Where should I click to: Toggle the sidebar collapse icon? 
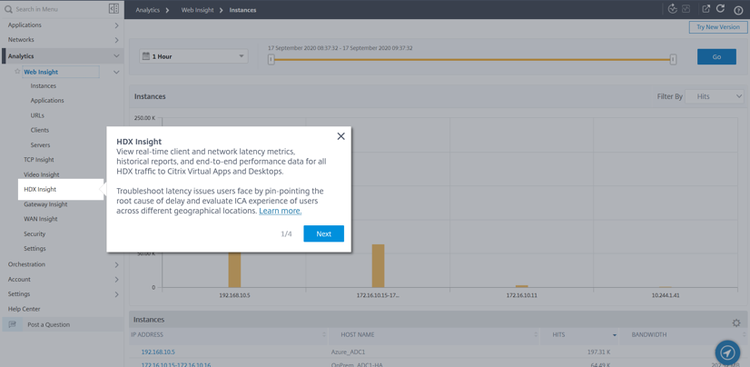(x=114, y=9)
